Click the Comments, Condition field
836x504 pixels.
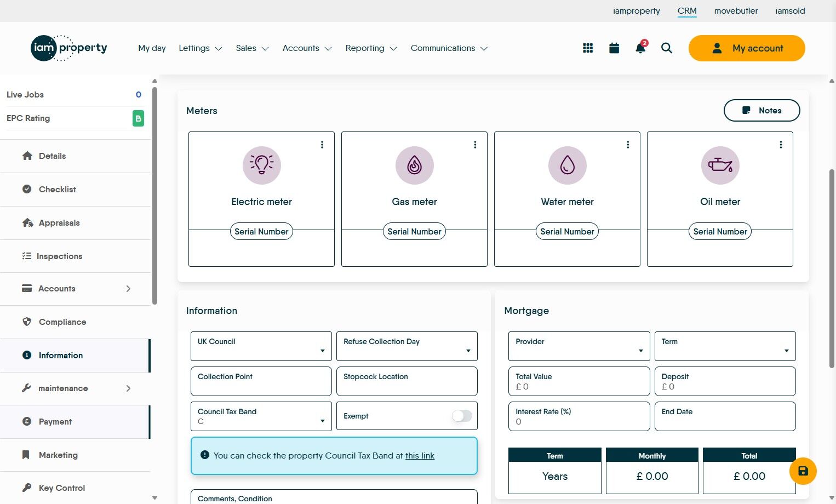coord(334,497)
